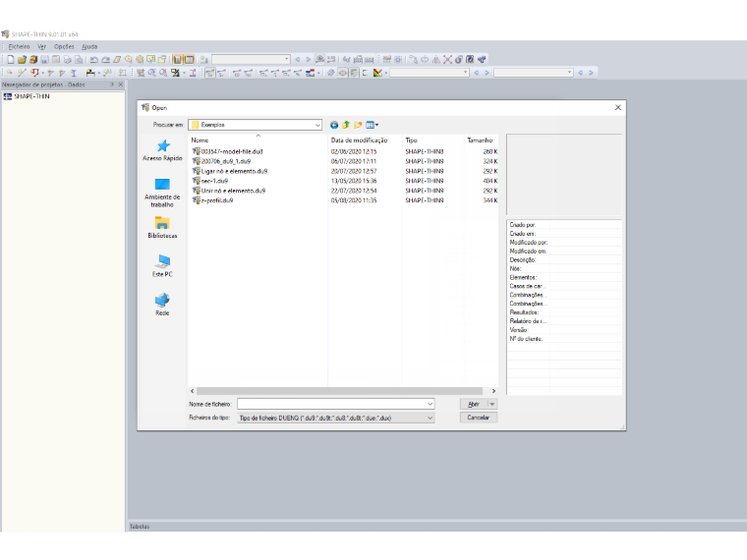Image resolution: width=747 pixels, height=560 pixels.
Task: Sort files by the Tipo column header
Action: click(432, 140)
